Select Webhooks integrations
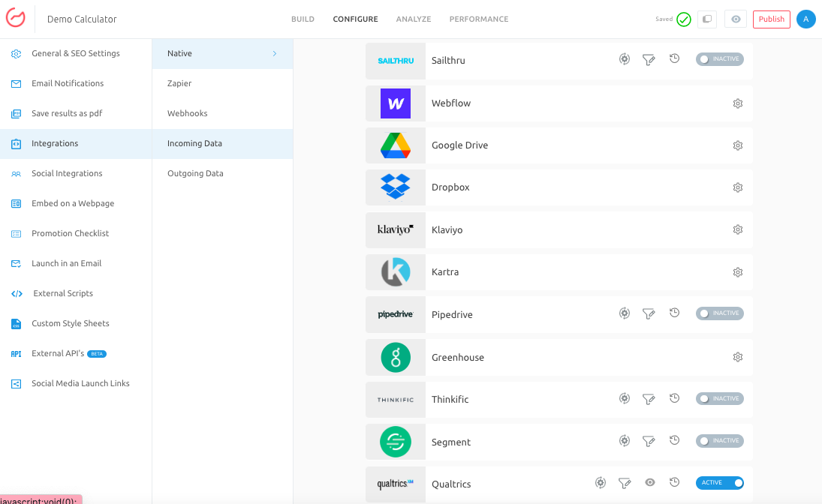 tap(222, 113)
